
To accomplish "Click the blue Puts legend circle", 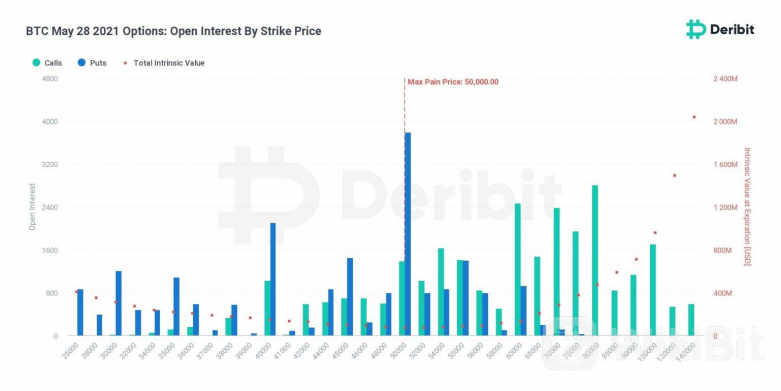I will tap(82, 63).
